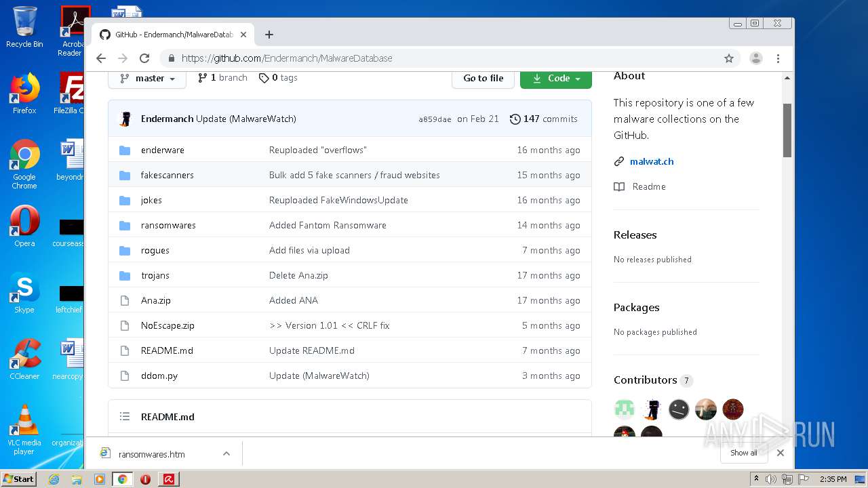Screen dimensions: 868x488
Task: Open the fifth contributor's red avatar
Action: coord(733,409)
